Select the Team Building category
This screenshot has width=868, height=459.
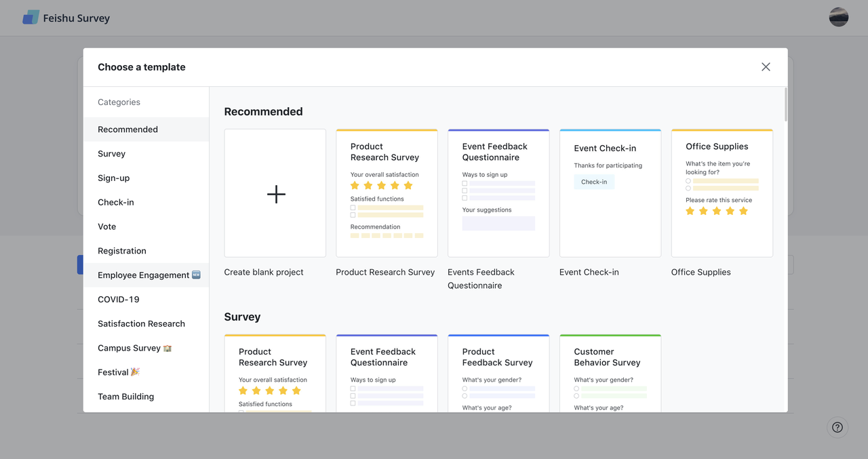pos(146,397)
